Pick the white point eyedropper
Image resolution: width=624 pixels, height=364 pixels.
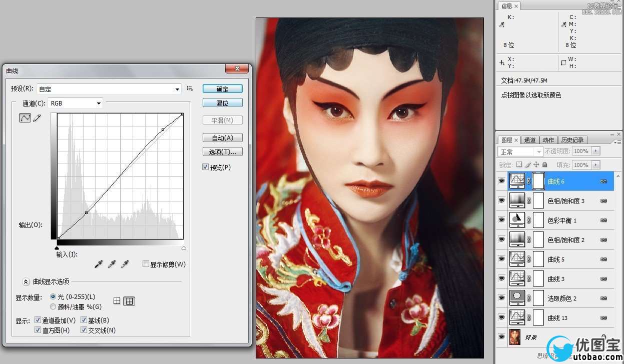(125, 263)
